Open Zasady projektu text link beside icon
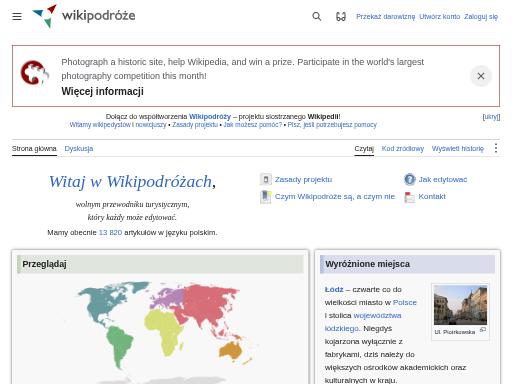The width and height of the screenshot is (512, 384). (303, 179)
